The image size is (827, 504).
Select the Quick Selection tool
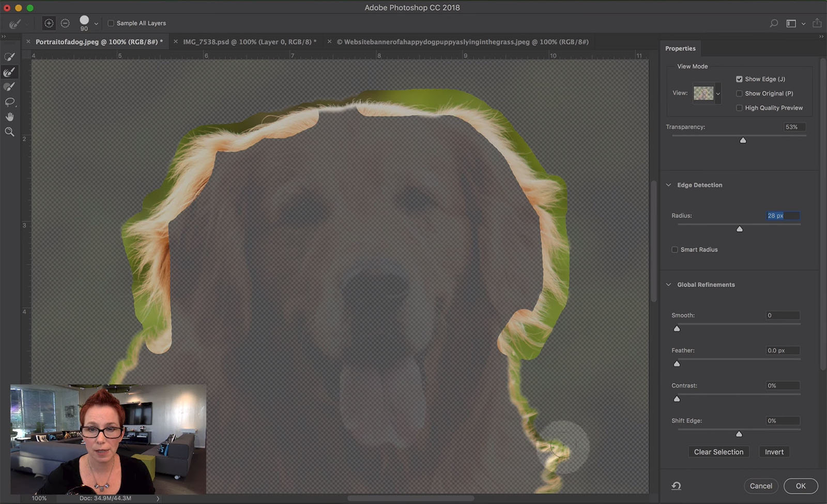(x=8, y=56)
